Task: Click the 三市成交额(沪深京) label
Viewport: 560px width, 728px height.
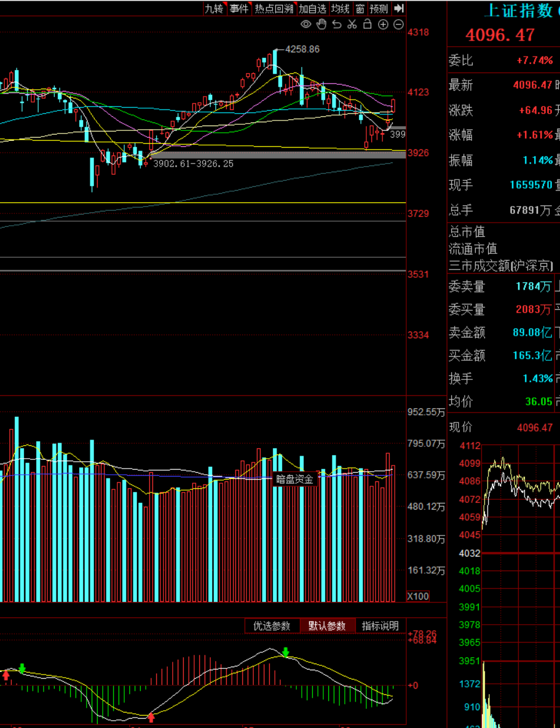Action: point(500,266)
